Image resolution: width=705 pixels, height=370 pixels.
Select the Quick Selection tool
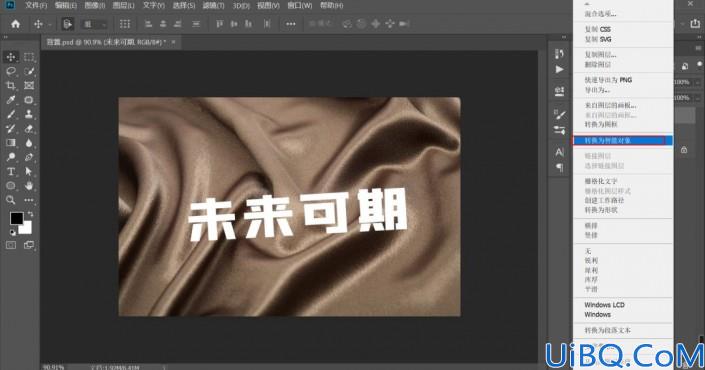click(29, 71)
